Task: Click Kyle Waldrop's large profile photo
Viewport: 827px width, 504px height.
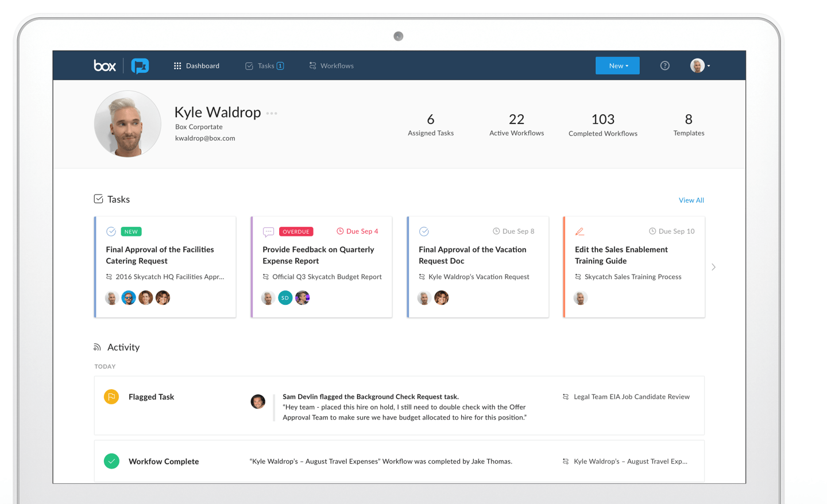Action: [127, 124]
